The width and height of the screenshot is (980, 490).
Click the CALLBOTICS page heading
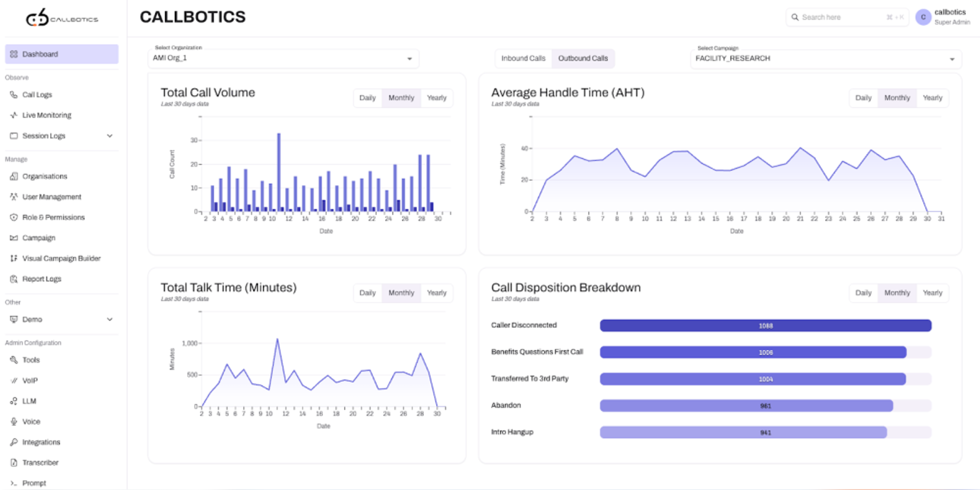pos(192,17)
